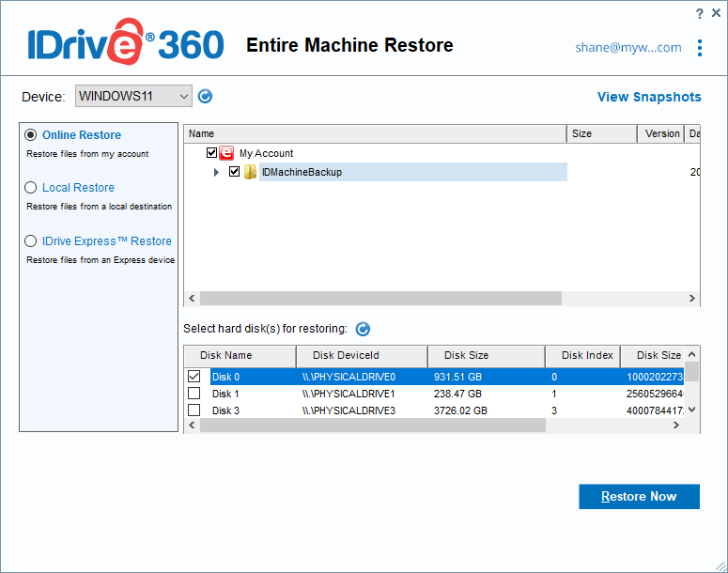Toggle the IDMachineBackup checkbox
The width and height of the screenshot is (728, 573).
click(235, 172)
